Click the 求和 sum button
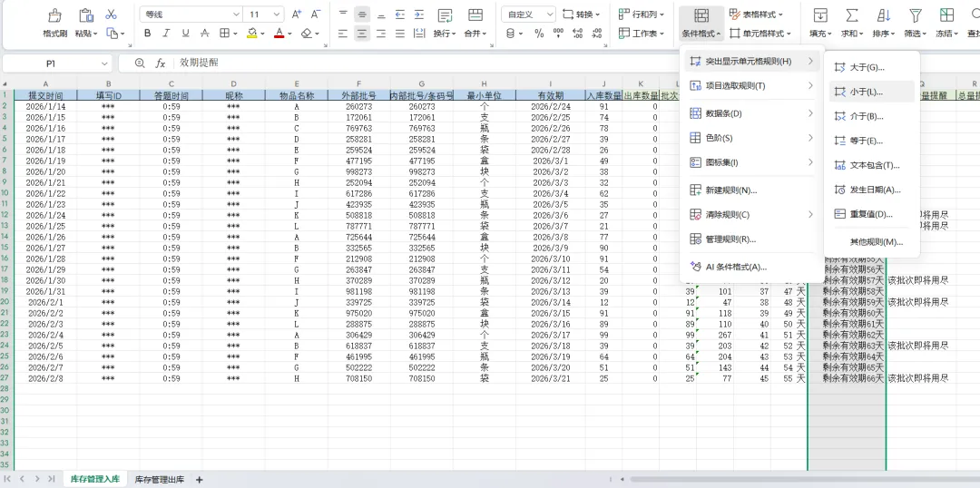This screenshot has height=488, width=980. pos(852,23)
